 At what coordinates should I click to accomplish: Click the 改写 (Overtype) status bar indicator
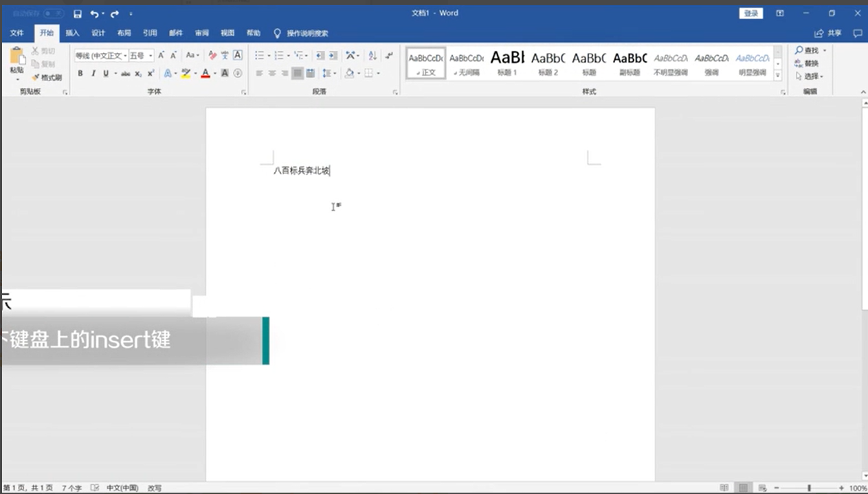(x=155, y=488)
